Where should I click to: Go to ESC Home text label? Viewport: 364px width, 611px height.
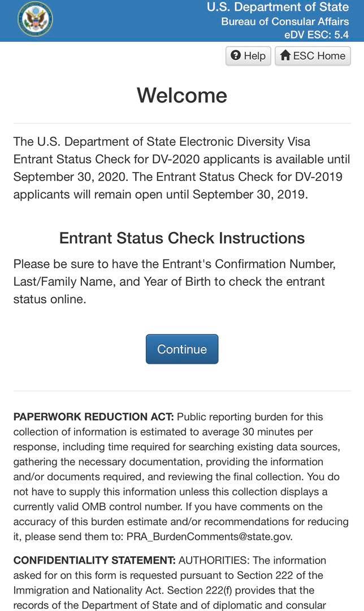[x=319, y=55]
